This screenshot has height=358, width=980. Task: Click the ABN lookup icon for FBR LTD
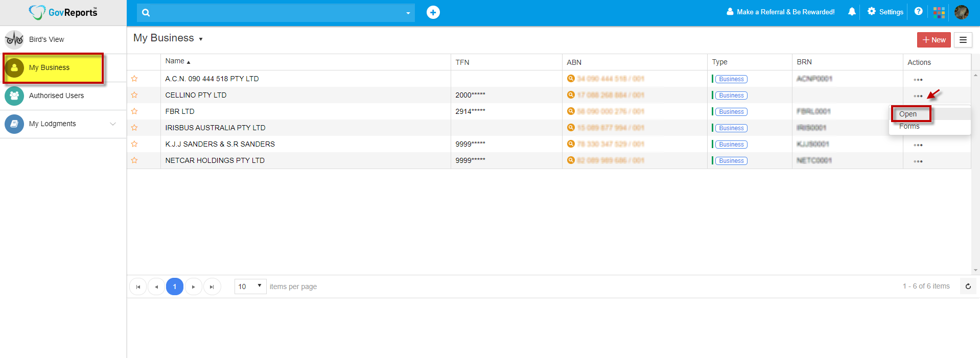point(571,111)
